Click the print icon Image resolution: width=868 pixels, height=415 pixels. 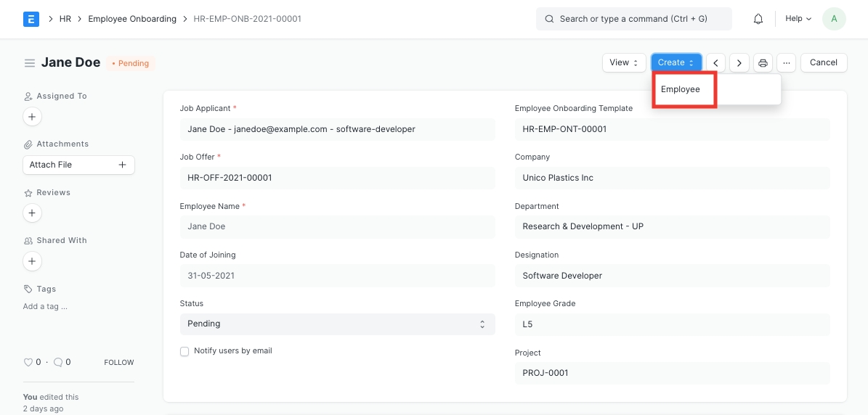click(763, 63)
